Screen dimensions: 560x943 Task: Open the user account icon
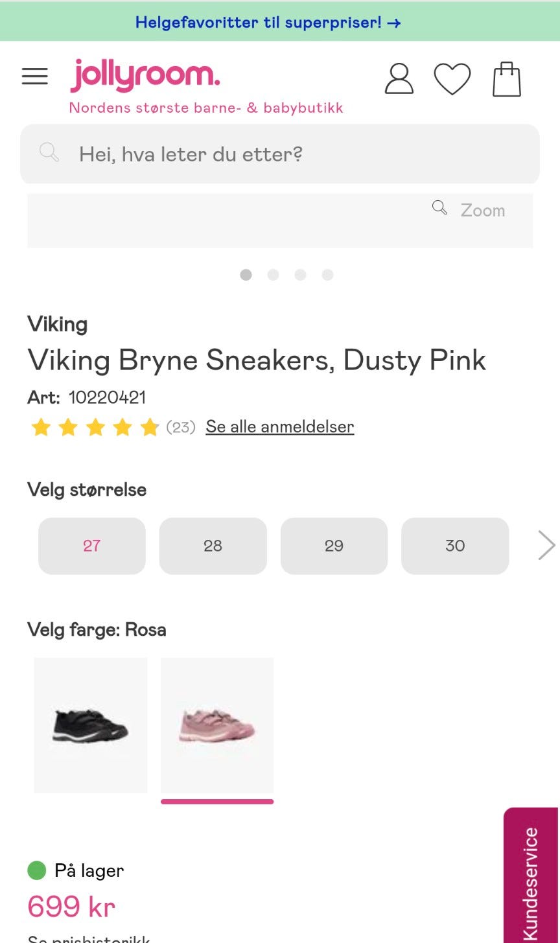[x=399, y=79]
